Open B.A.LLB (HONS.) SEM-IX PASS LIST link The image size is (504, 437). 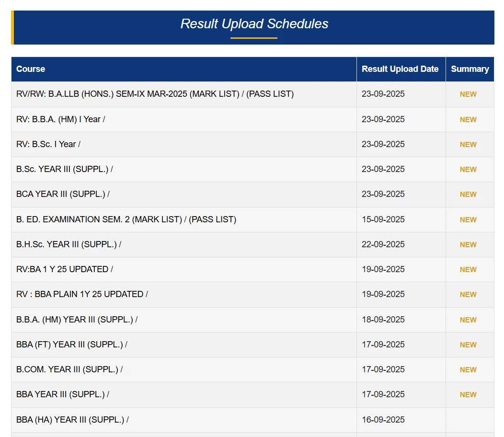(x=270, y=94)
